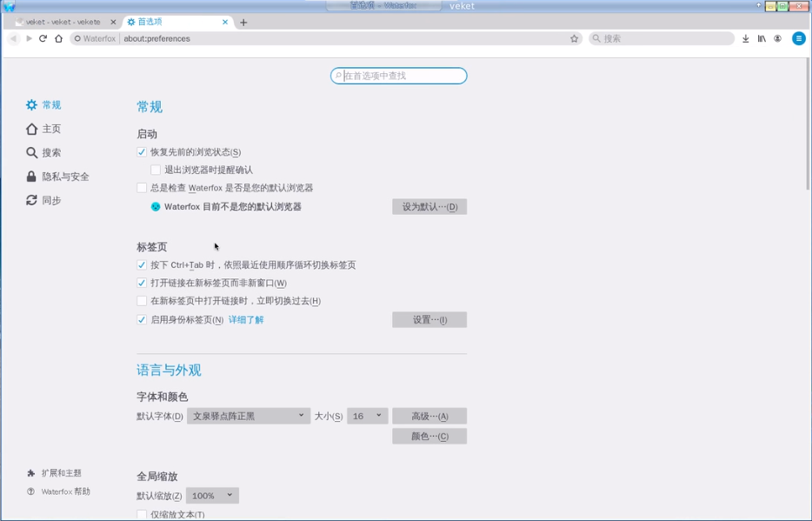Open 同步 preferences category
The width and height of the screenshot is (812, 521).
43,200
